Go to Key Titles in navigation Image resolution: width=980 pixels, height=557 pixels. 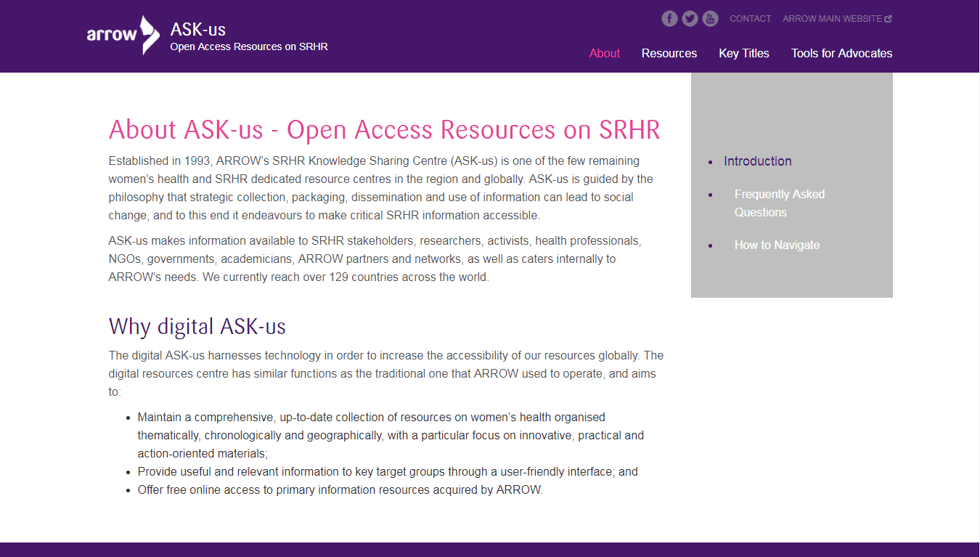coord(743,53)
